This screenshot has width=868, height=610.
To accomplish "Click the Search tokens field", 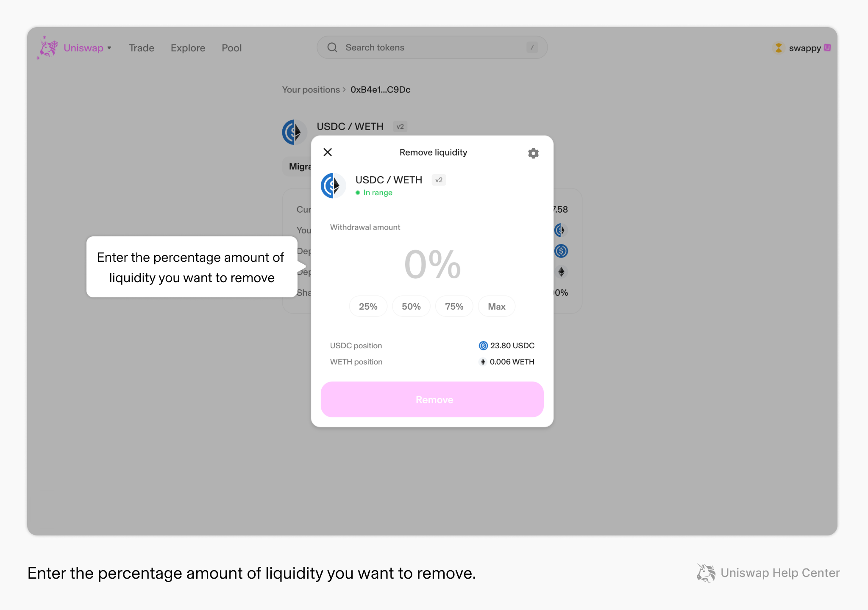I will [x=432, y=47].
